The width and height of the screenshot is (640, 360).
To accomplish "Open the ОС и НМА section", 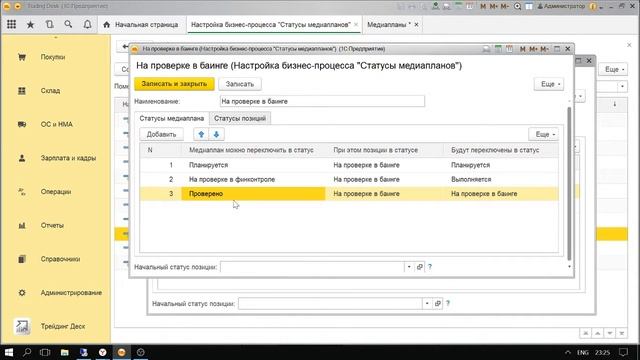I will 56,124.
